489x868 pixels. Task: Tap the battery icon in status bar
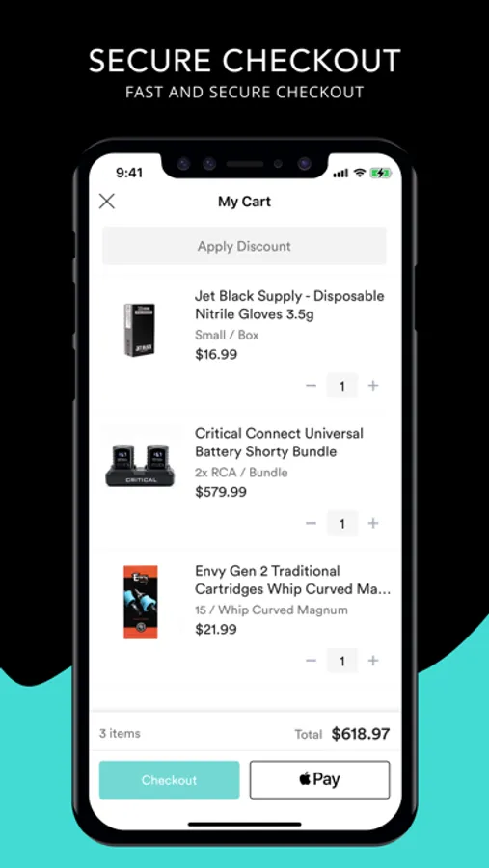(x=380, y=174)
